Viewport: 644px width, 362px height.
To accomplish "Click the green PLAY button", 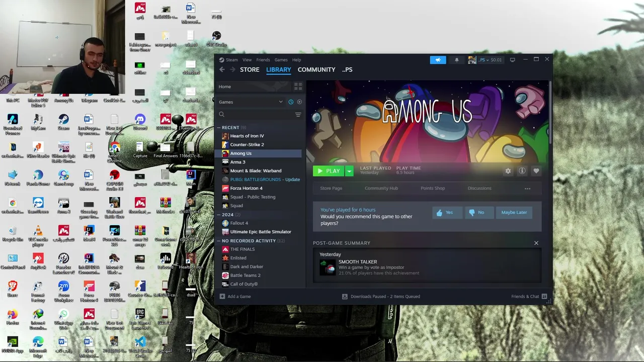I will tap(329, 171).
